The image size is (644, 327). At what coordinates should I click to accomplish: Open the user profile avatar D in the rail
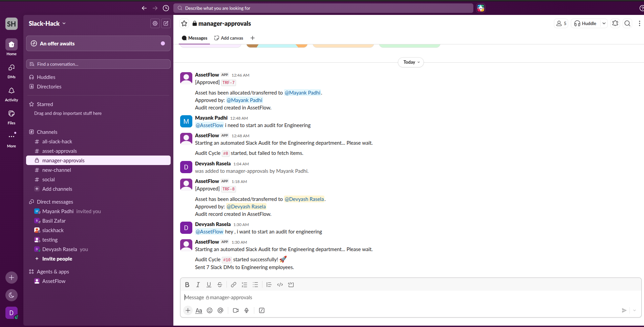click(12, 313)
